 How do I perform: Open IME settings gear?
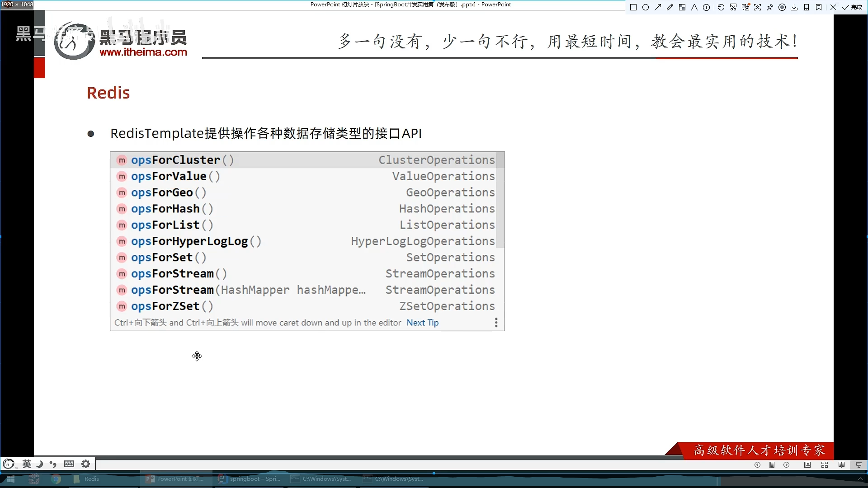click(85, 464)
